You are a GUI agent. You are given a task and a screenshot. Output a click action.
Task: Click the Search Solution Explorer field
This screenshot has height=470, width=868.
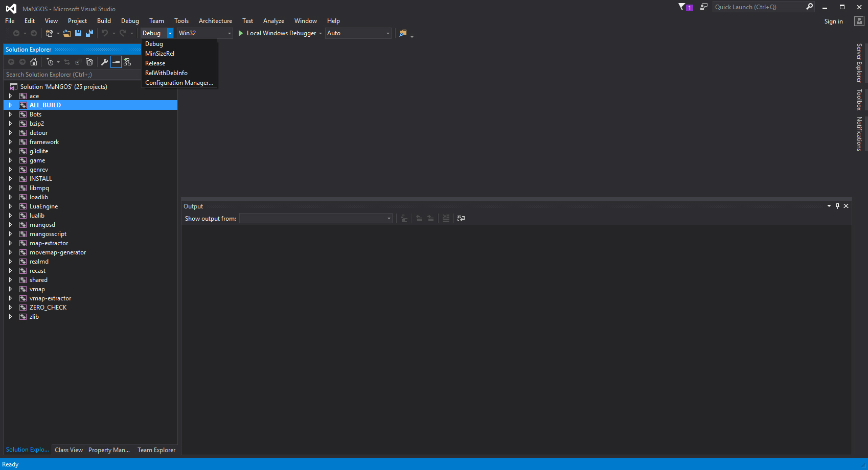pos(73,75)
